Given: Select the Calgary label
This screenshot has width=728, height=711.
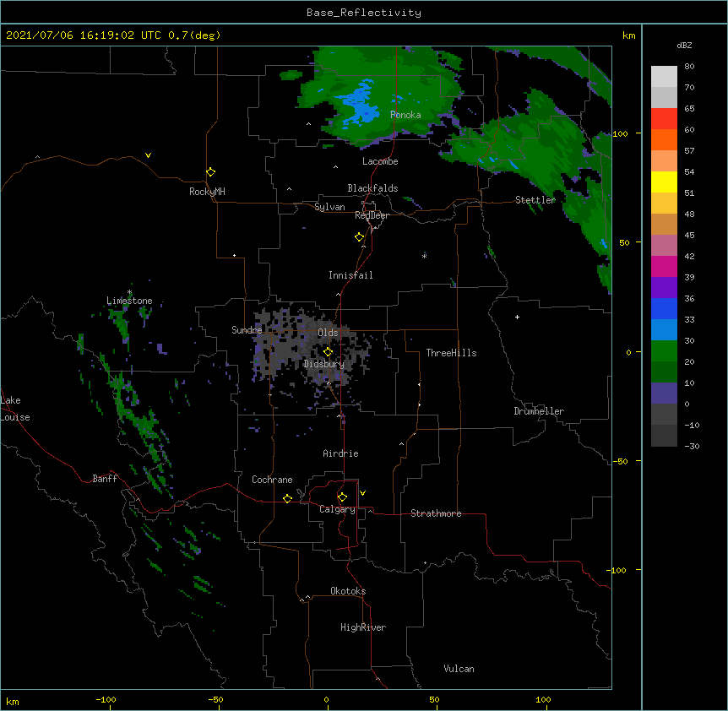Looking at the screenshot, I should pyautogui.click(x=337, y=509).
